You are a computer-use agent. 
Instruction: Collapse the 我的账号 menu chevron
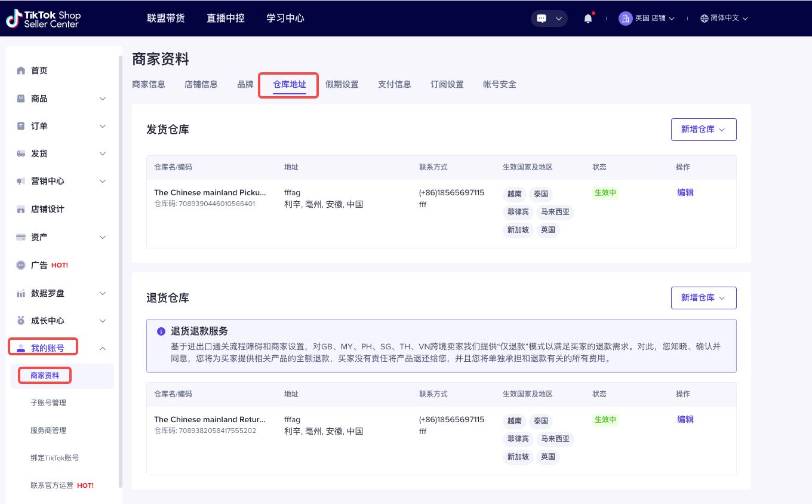(x=103, y=348)
